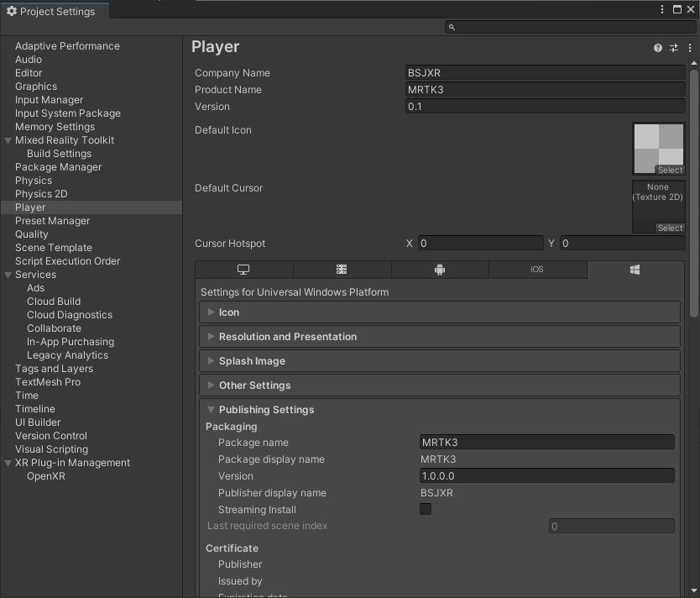The height and width of the screenshot is (598, 700).
Task: Click the Project Settings gear icon
Action: (x=11, y=12)
